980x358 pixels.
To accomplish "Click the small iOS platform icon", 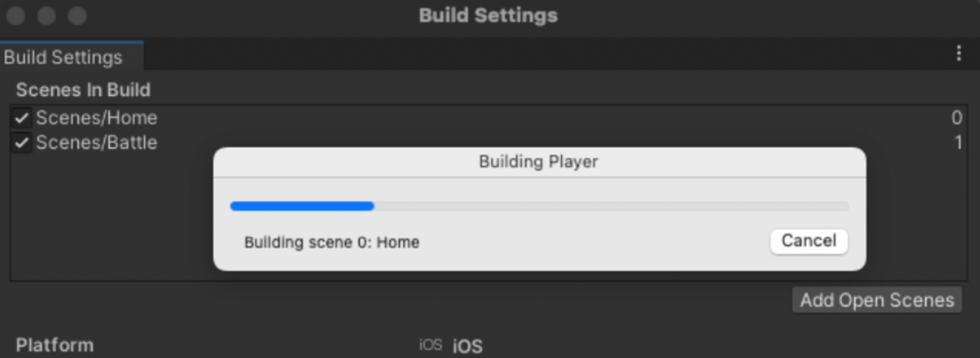I will [430, 345].
